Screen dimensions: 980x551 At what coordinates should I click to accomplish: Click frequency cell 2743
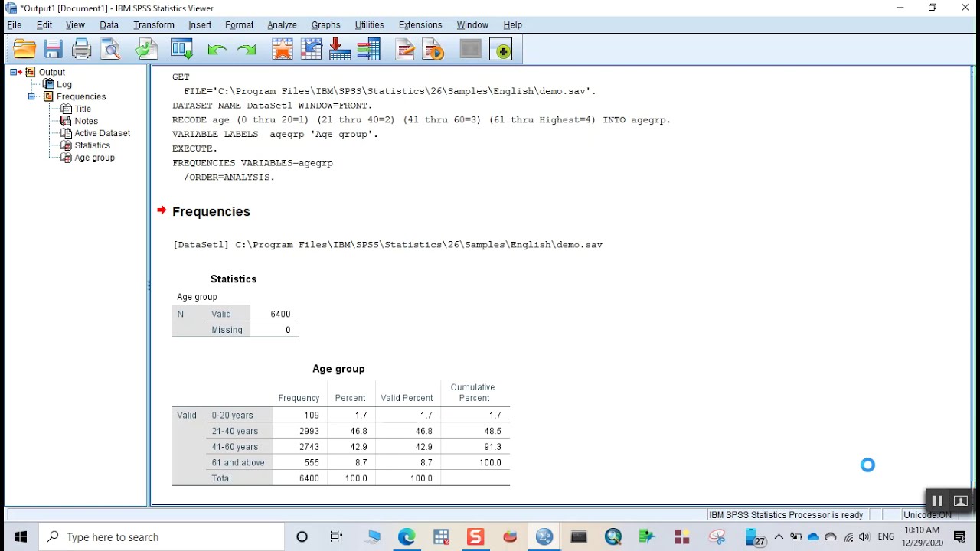309,447
